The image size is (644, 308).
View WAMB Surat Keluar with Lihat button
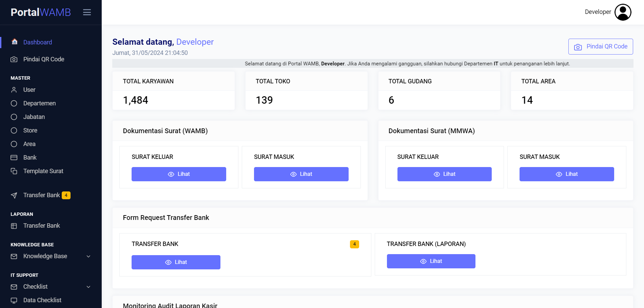coord(179,174)
